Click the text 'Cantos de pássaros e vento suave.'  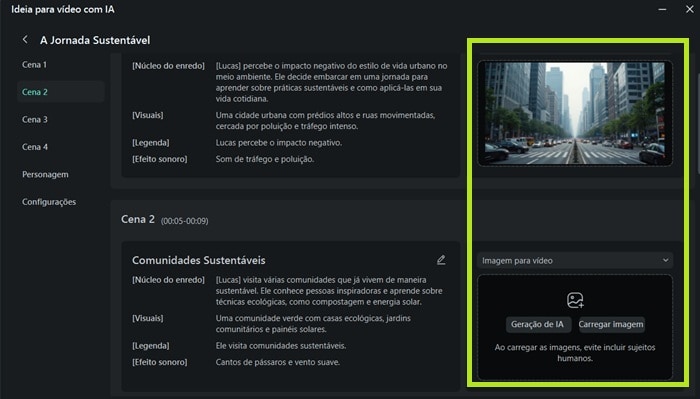(x=278, y=362)
